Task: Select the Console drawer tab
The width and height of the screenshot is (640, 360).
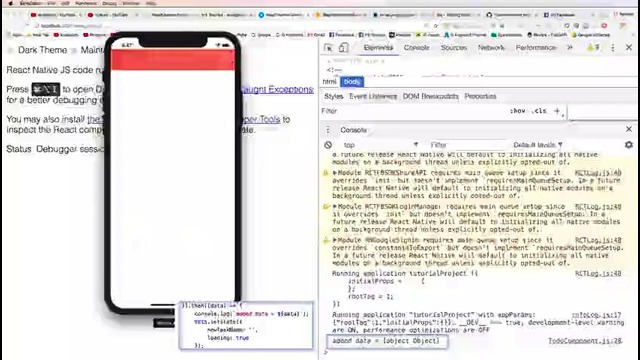Action: coord(353,130)
